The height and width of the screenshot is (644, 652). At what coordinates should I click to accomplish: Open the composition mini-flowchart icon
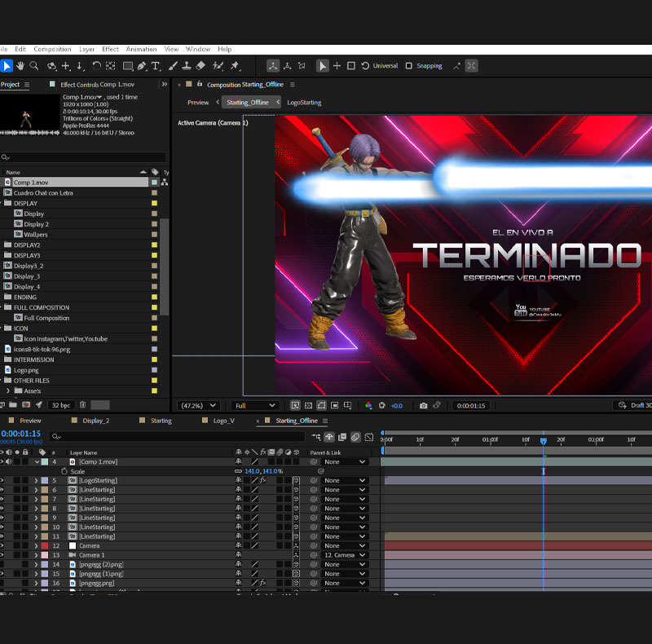point(316,437)
